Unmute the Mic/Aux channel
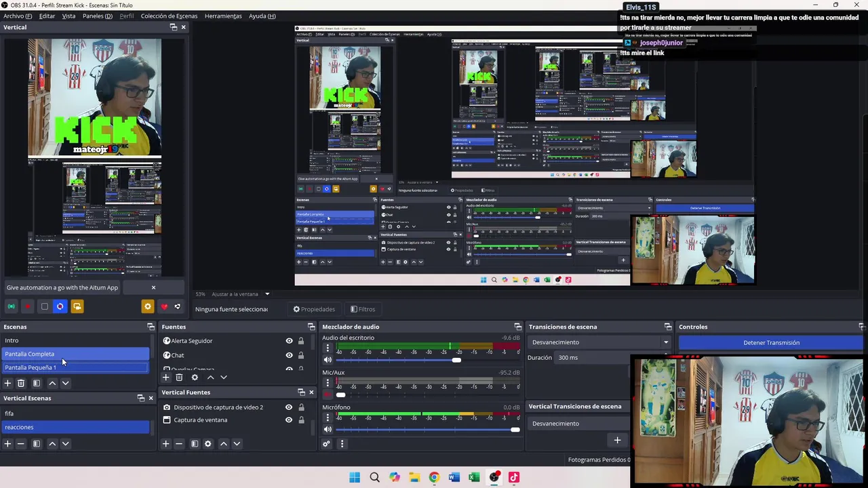Image resolution: width=868 pixels, height=488 pixels. click(328, 394)
